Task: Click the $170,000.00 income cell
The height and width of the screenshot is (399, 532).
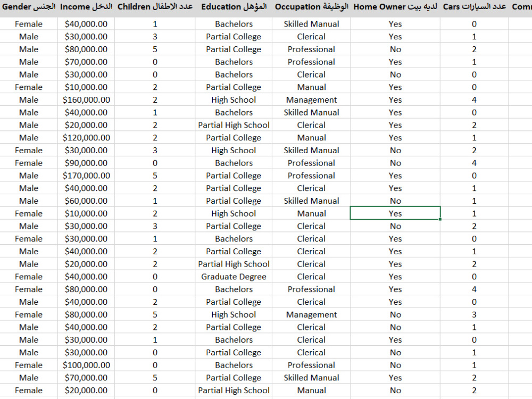Action: pos(86,176)
